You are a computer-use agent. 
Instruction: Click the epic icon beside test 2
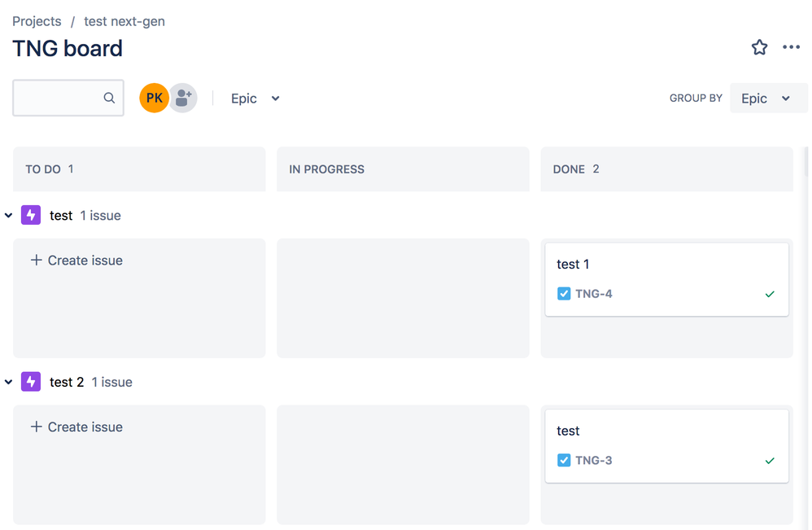30,381
